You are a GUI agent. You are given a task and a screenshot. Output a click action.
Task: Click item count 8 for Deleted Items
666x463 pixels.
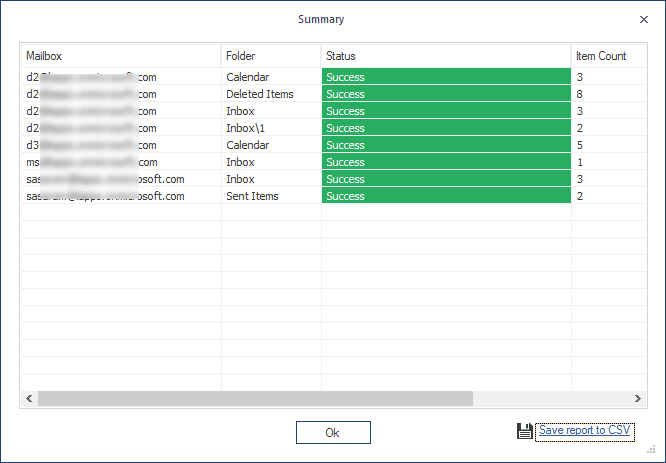click(608, 94)
